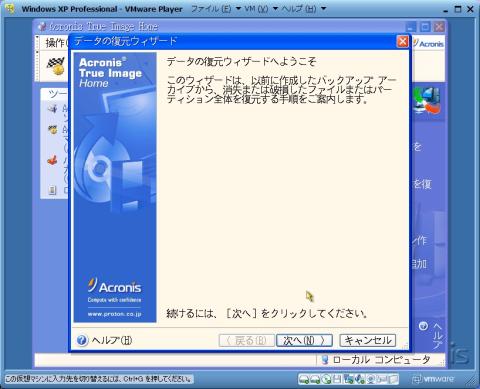The image size is (480, 389).
Task: Click the blue question mark help icon
Action: (82, 340)
